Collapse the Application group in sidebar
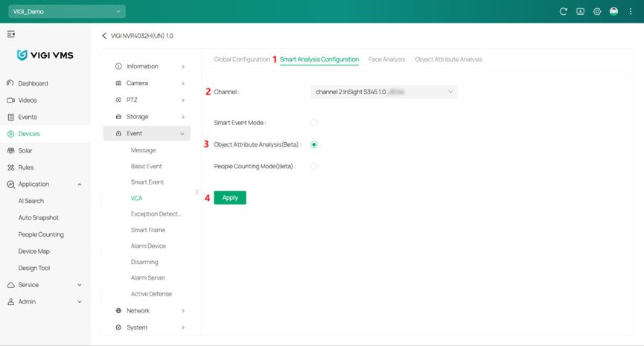Image resolution: width=644 pixels, height=346 pixels. point(80,185)
